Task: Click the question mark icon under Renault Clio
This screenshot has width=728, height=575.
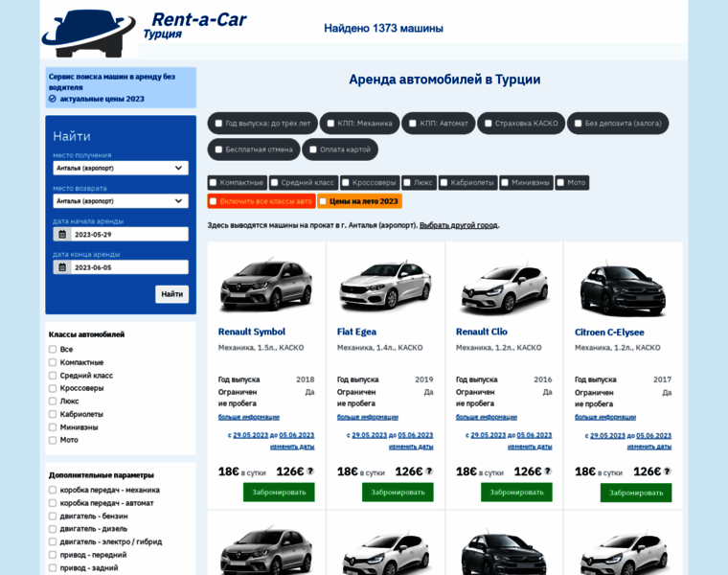Action: pos(548,471)
